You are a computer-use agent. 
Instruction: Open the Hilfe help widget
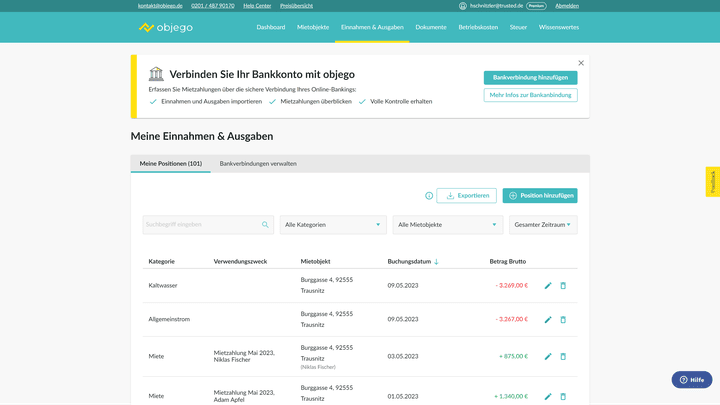pyautogui.click(x=692, y=380)
